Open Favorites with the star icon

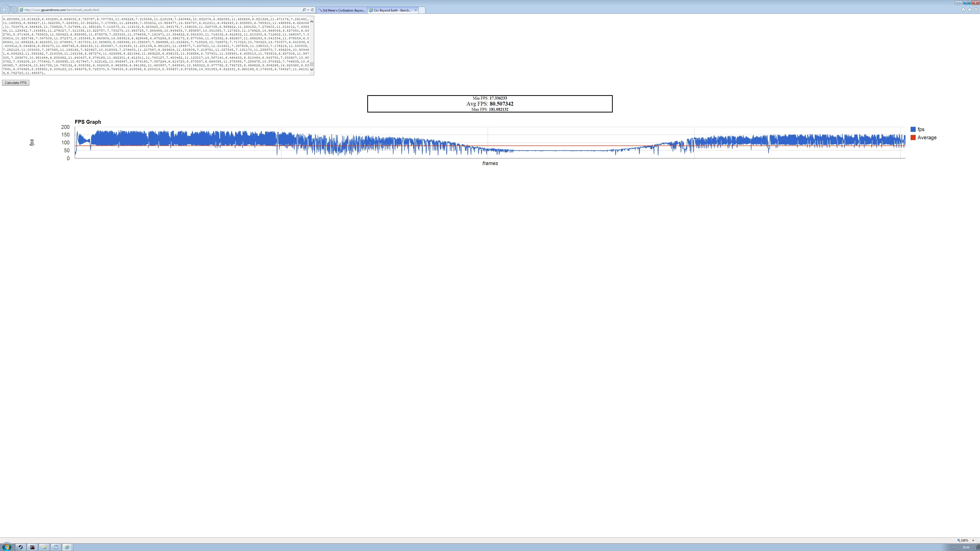pyautogui.click(x=969, y=10)
